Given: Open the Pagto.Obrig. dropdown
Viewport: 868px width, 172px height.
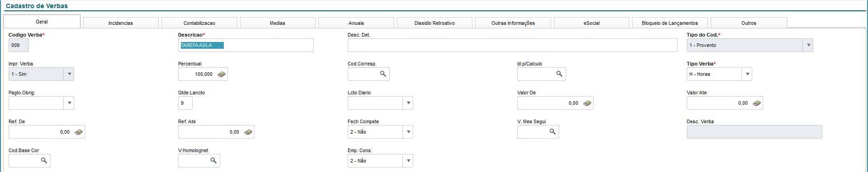Looking at the screenshot, I should [x=69, y=103].
